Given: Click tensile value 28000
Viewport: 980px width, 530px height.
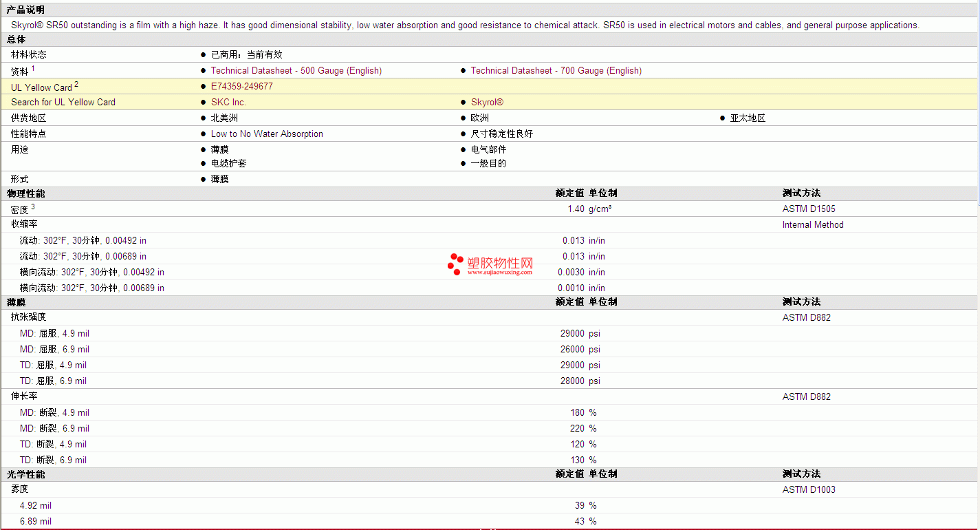Looking at the screenshot, I should [x=572, y=381].
